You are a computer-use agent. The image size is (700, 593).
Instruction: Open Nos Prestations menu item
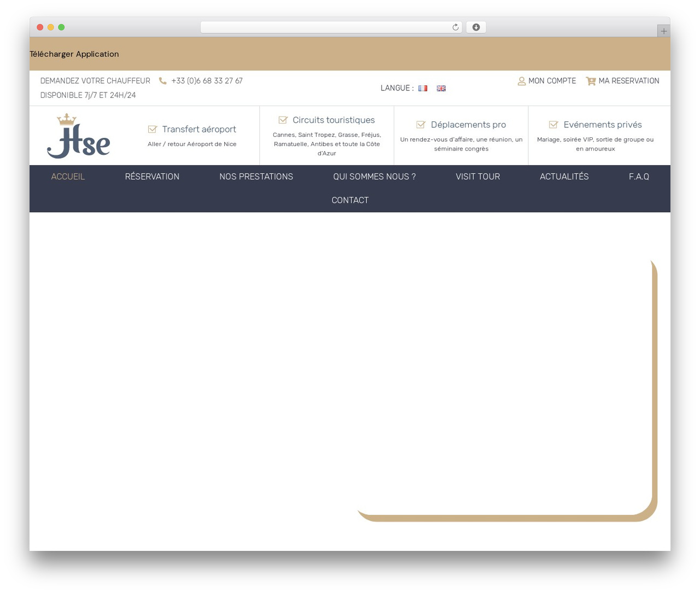click(256, 177)
